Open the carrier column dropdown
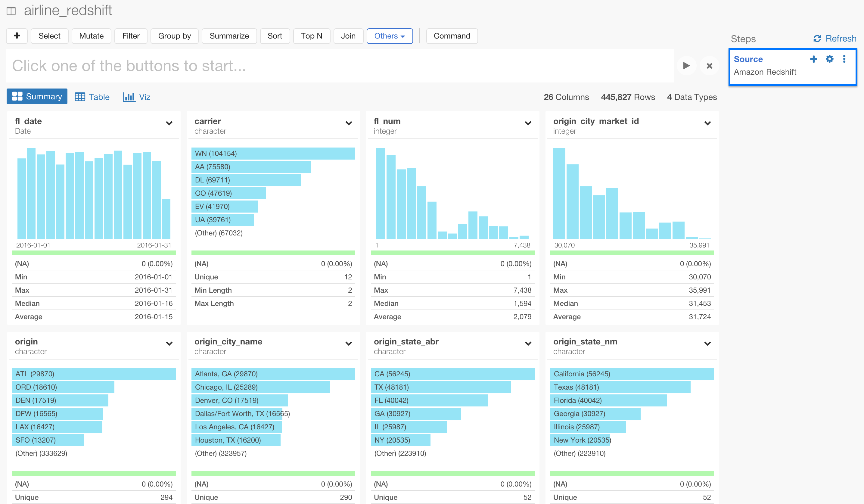This screenshot has height=504, width=864. pyautogui.click(x=348, y=123)
